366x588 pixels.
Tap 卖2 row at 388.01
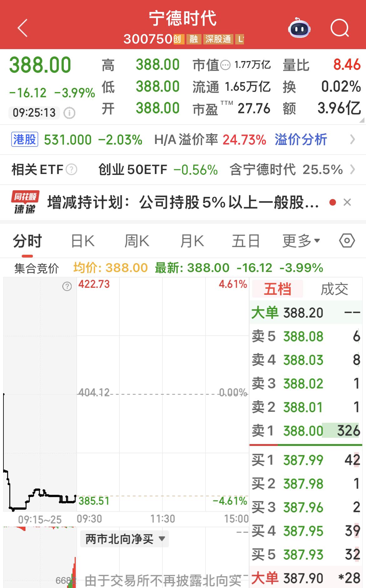[306, 407]
